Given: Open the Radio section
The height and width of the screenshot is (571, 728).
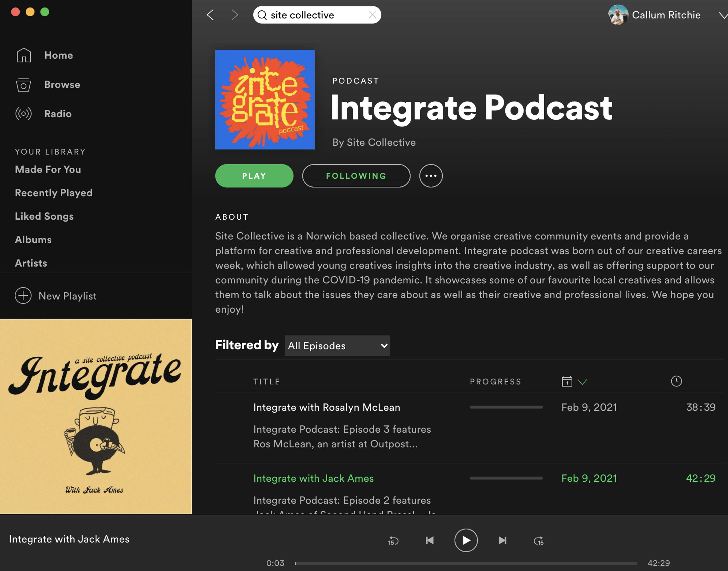Looking at the screenshot, I should click(x=58, y=114).
